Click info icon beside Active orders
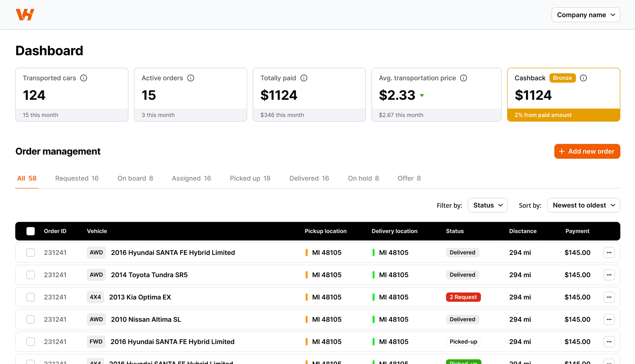The image size is (635, 364). click(x=191, y=78)
